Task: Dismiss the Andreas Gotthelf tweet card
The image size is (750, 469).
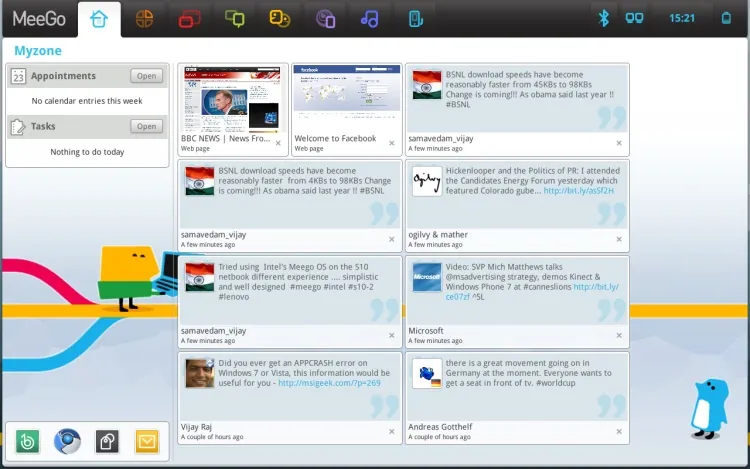Action: (619, 431)
